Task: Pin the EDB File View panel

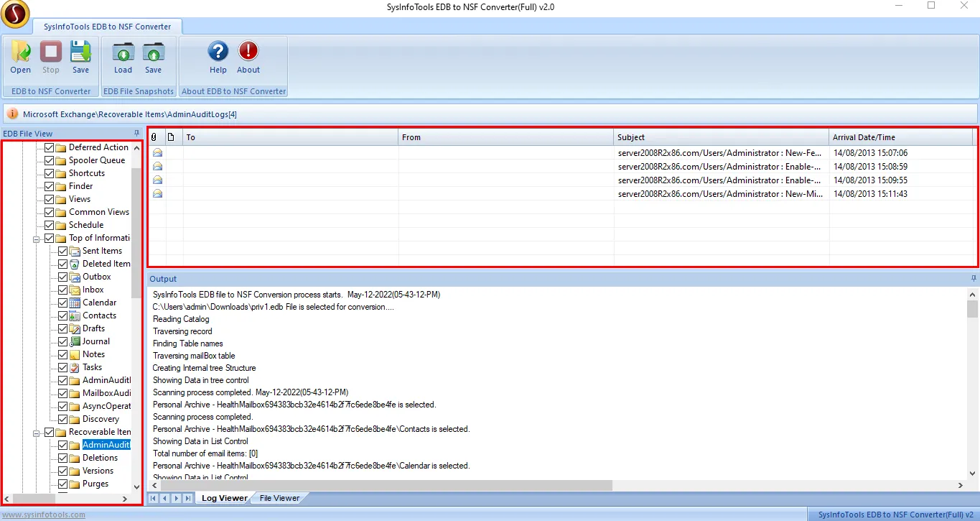Action: [x=137, y=134]
